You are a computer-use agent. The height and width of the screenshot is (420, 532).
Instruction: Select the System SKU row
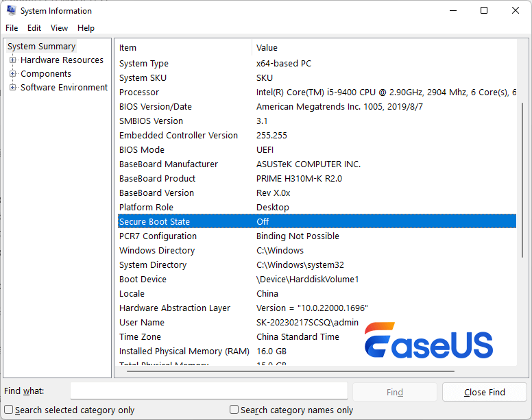(x=317, y=77)
